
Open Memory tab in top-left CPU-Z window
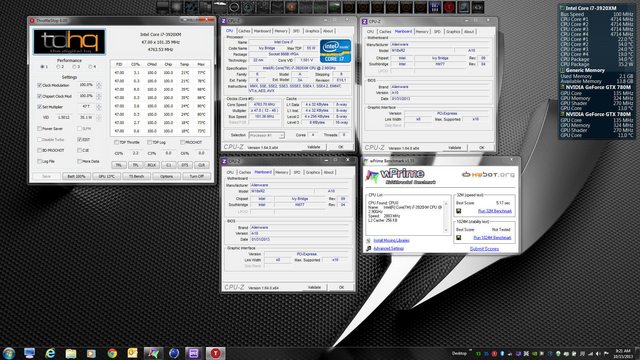281,31
